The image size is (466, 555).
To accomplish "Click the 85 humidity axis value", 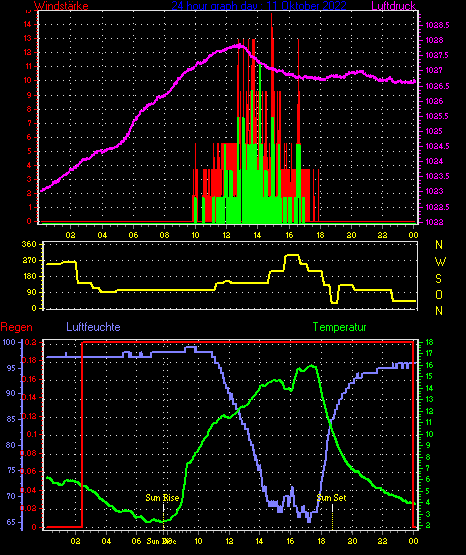I will (11, 419).
